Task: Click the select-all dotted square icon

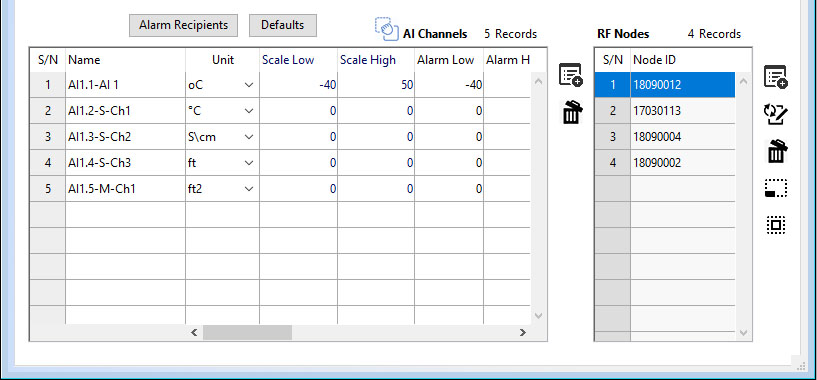Action: (776, 225)
